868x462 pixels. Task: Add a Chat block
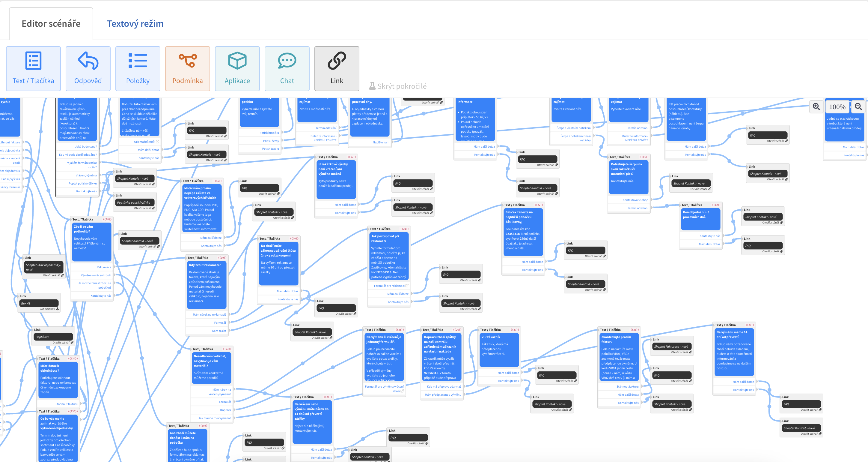287,69
